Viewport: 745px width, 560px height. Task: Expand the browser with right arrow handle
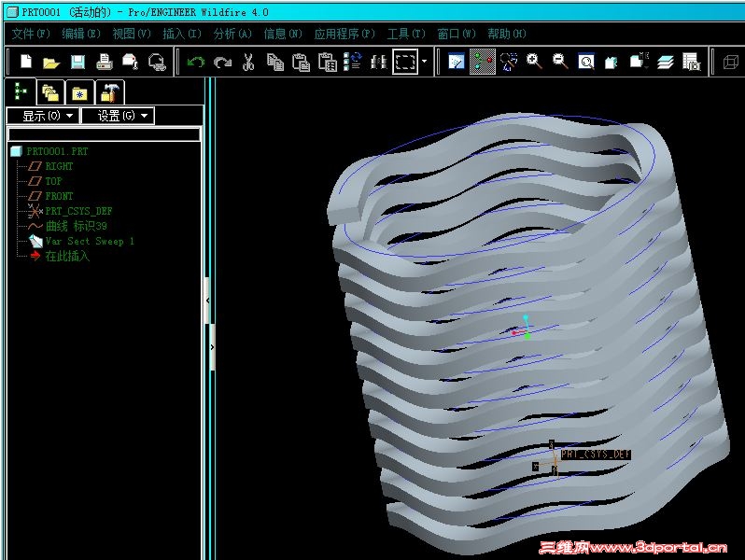pos(212,347)
